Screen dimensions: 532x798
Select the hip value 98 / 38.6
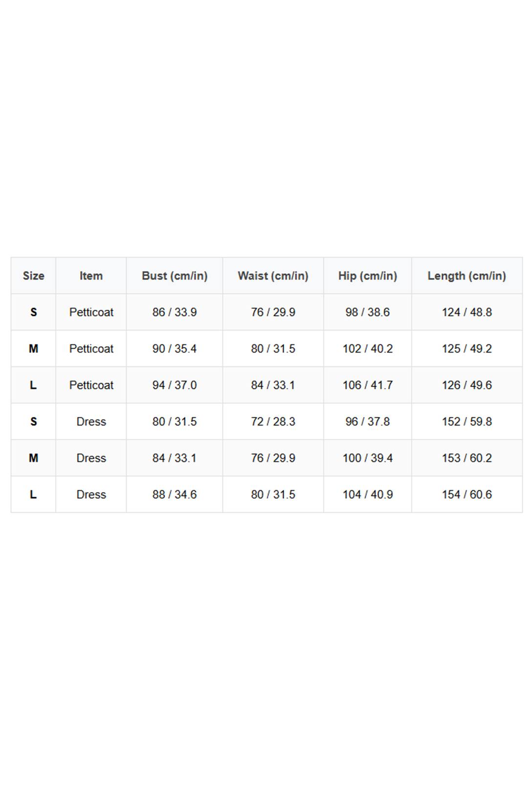point(368,312)
